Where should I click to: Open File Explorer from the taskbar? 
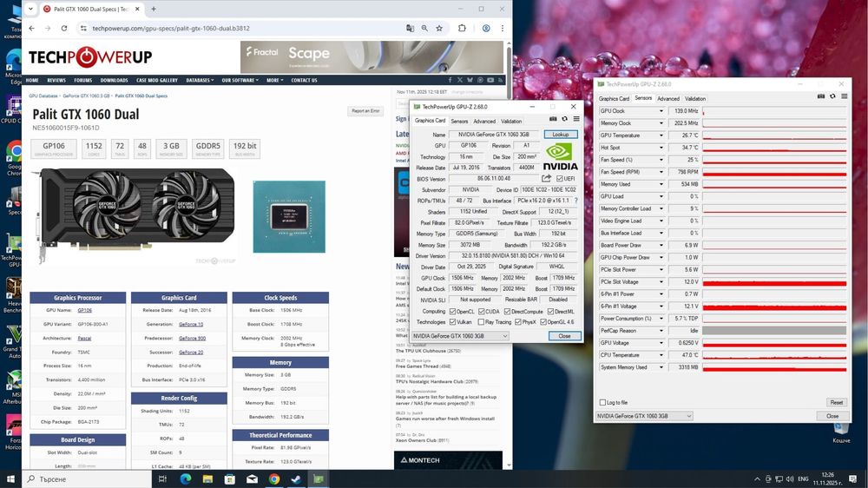207,479
